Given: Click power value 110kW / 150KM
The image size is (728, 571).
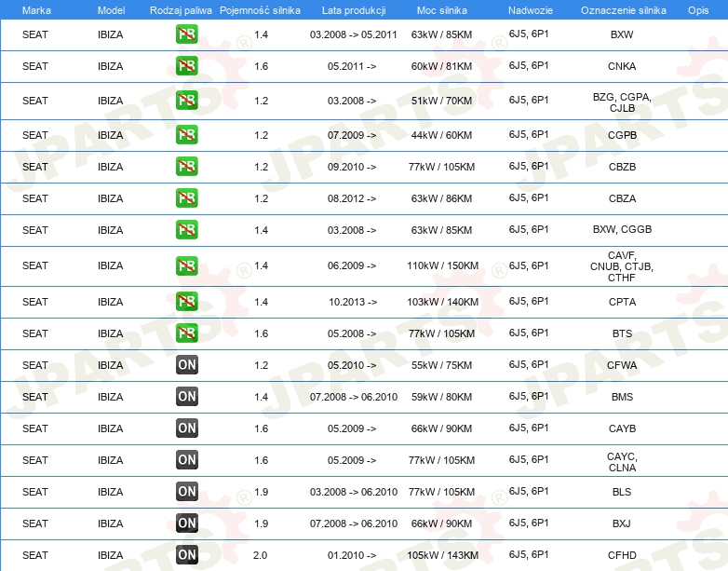Looking at the screenshot, I should pyautogui.click(x=442, y=265).
